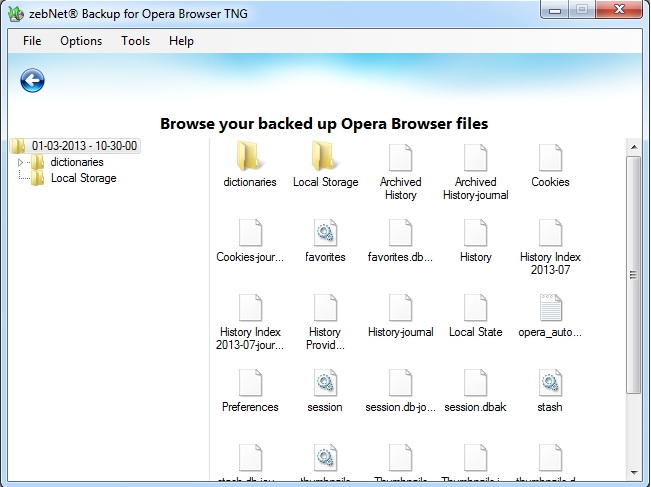Click the 'History-journal' file label

pos(400,332)
